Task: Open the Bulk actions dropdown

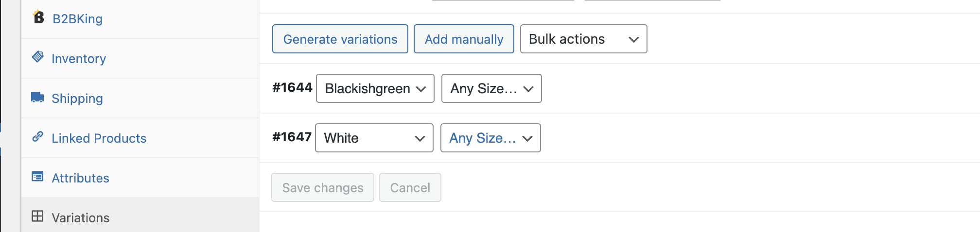Action: point(583,39)
